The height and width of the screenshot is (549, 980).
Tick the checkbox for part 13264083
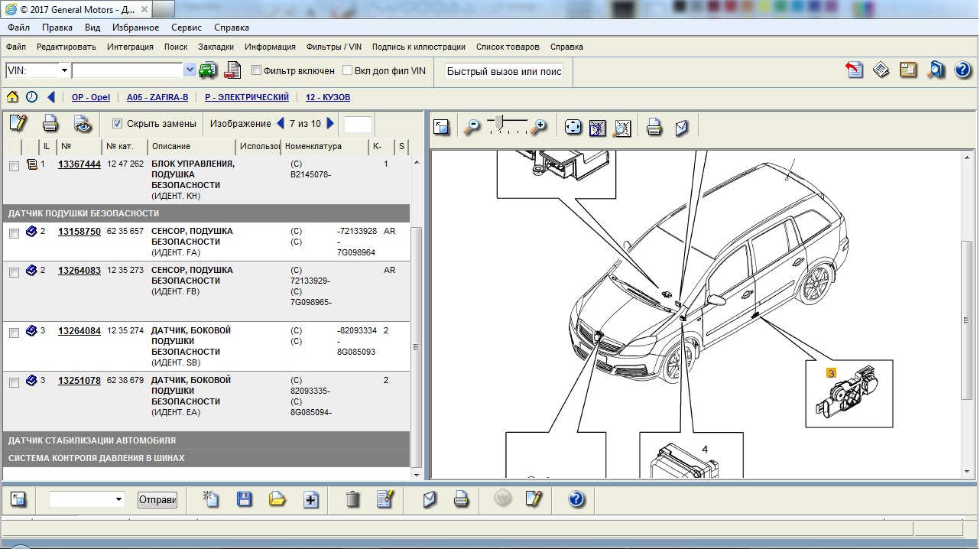pos(14,273)
